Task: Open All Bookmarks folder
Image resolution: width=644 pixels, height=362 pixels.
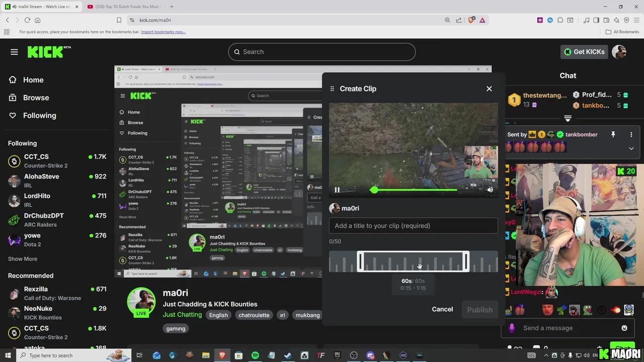Action: coord(622,32)
